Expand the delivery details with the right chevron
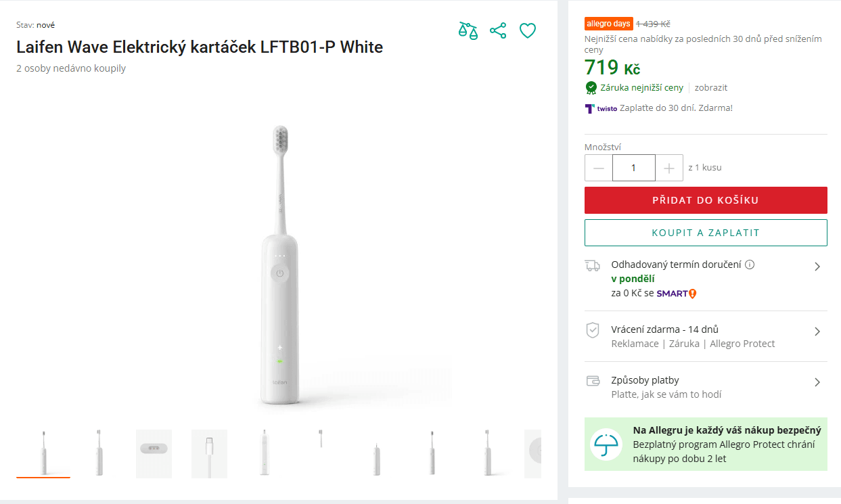This screenshot has width=841, height=504. pyautogui.click(x=817, y=266)
